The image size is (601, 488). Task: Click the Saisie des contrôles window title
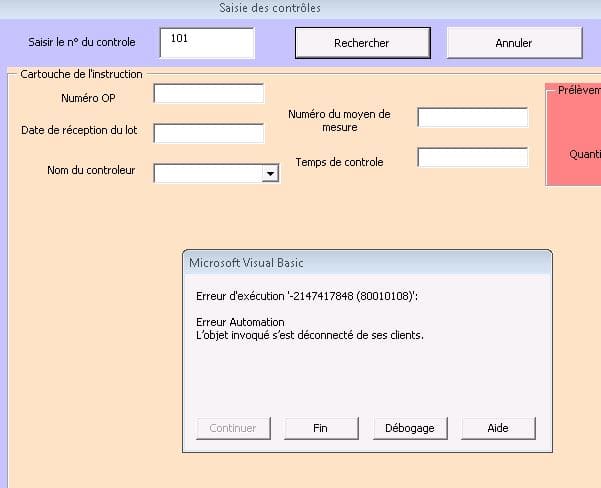point(270,8)
